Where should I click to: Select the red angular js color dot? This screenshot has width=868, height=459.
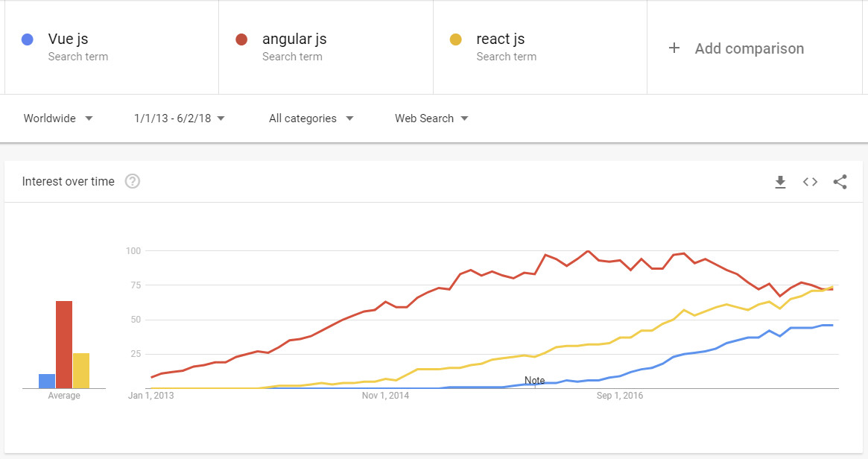point(241,39)
